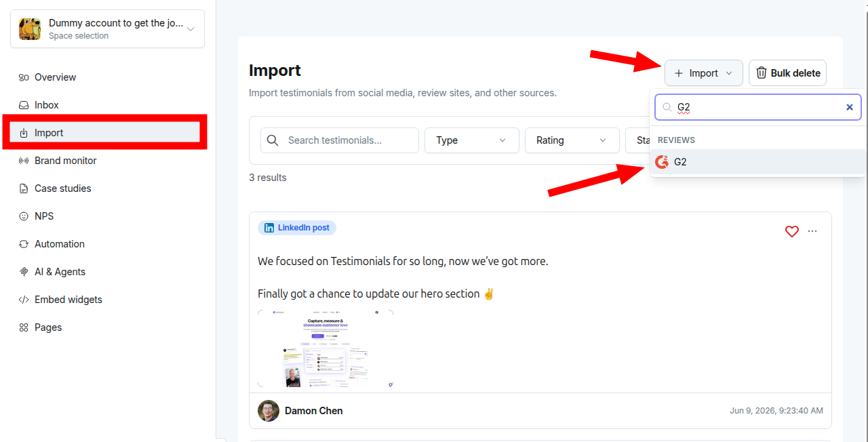Image resolution: width=868 pixels, height=442 pixels.
Task: Click the red heart favorite icon
Action: point(792,231)
